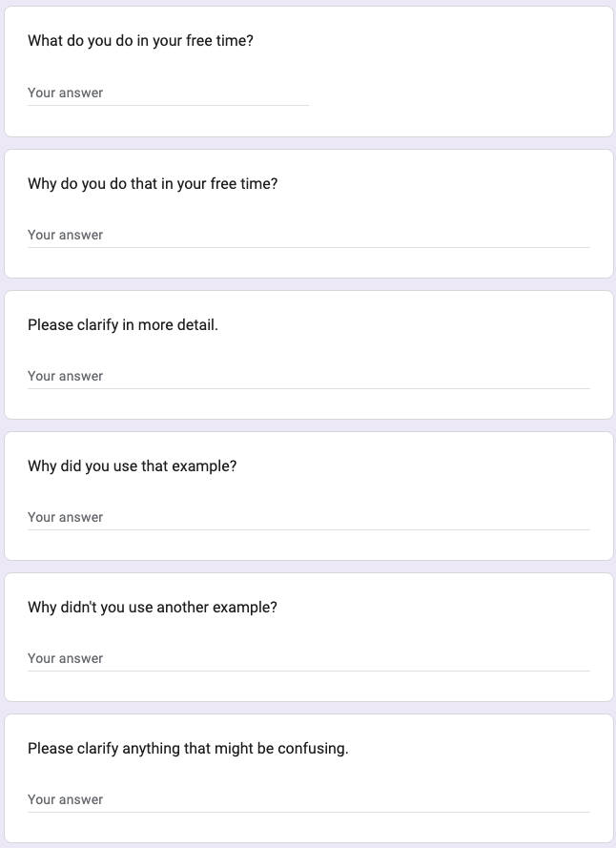The image size is (616, 848).
Task: Click the lavender gap above the last question card
Action: tap(309, 708)
